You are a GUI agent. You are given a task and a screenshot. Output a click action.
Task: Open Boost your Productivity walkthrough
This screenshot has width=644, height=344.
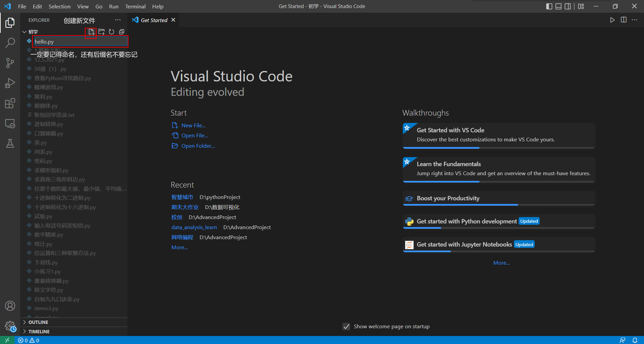[x=498, y=198]
